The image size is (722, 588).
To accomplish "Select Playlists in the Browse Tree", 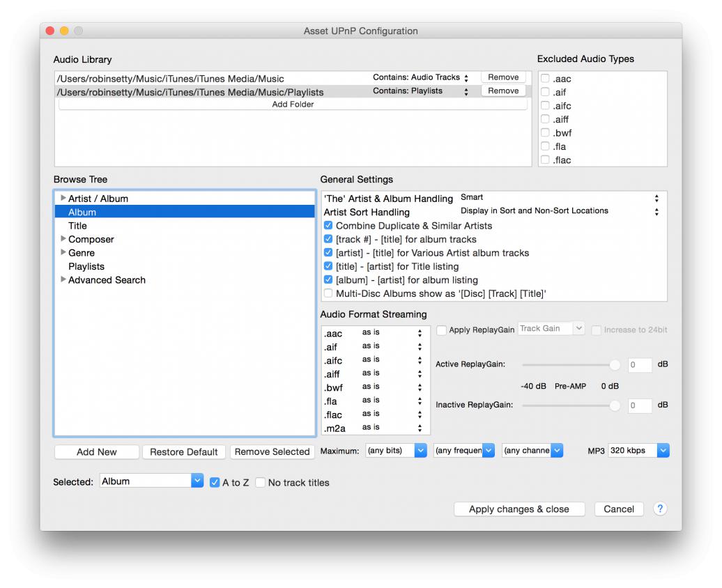I will (x=86, y=266).
